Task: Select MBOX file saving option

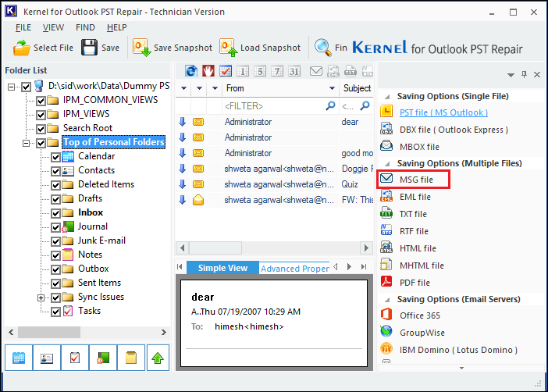Action: pos(419,147)
